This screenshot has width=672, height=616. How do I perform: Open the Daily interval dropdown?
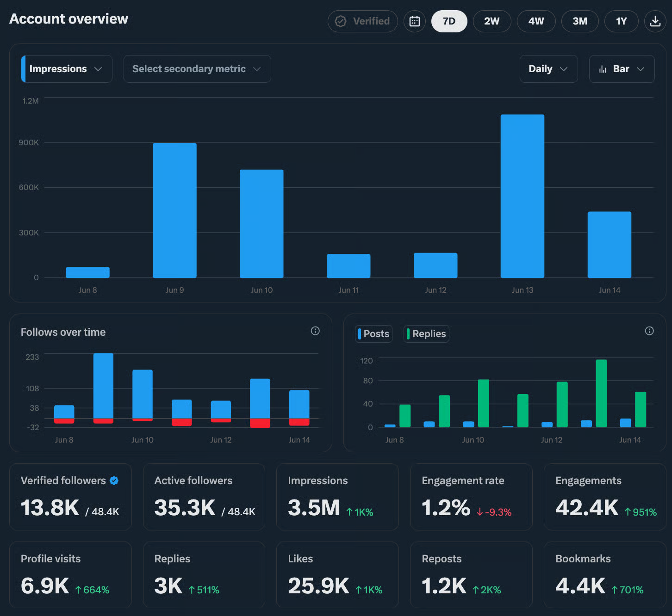[548, 69]
